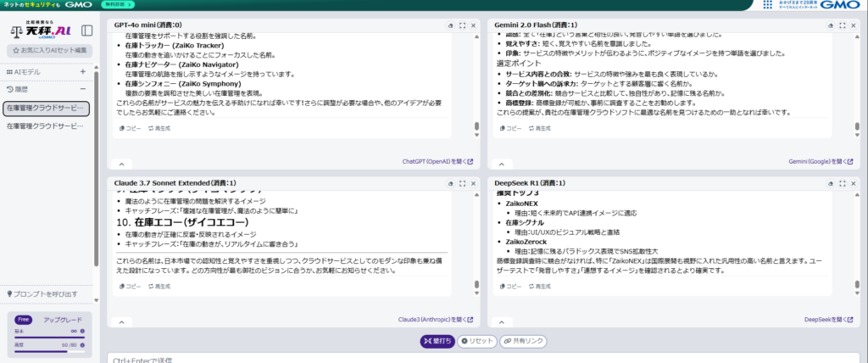Collapse the 履歴 section with the minus

[83, 89]
